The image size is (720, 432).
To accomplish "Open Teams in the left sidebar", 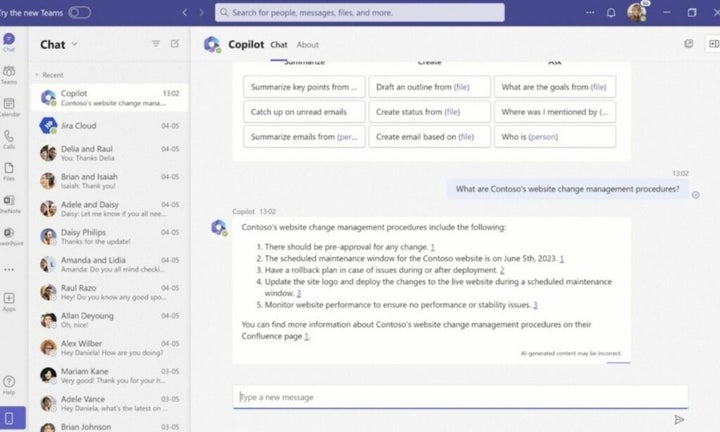I will coord(9,73).
